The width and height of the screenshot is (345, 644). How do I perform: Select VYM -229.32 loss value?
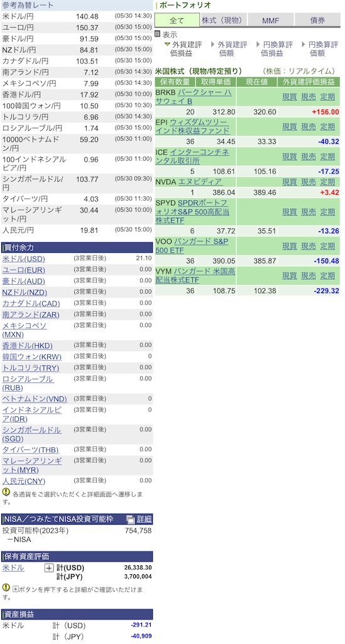[327, 291]
